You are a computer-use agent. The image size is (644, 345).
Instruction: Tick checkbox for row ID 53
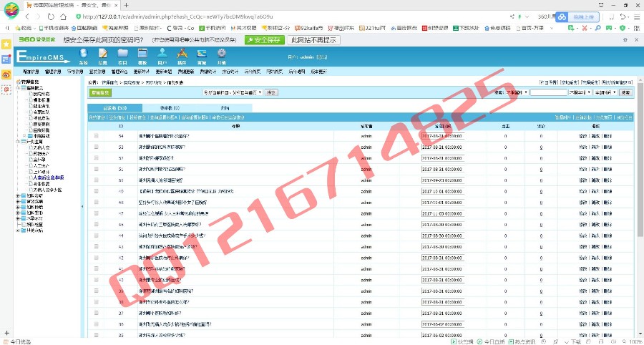click(x=97, y=147)
